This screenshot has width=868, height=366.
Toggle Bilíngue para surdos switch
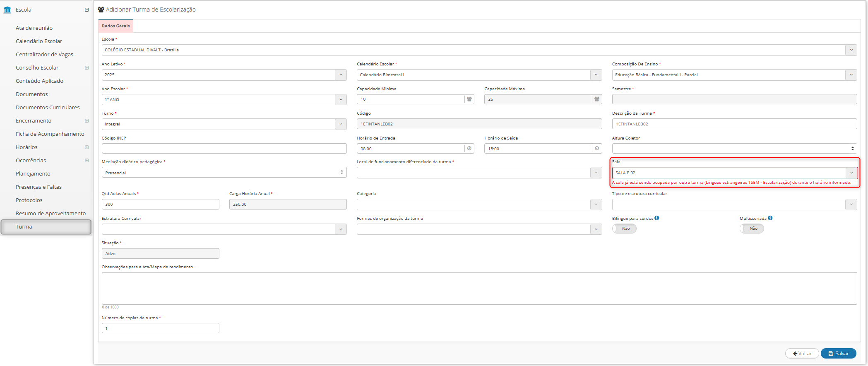624,229
